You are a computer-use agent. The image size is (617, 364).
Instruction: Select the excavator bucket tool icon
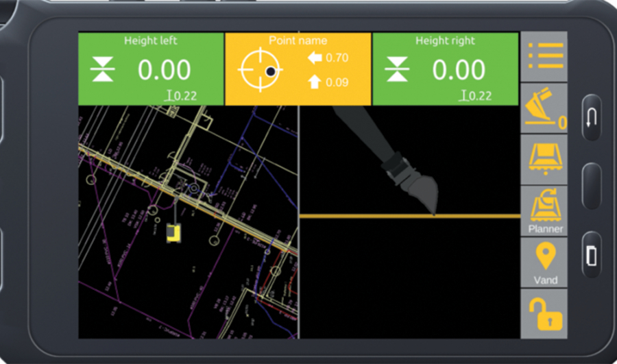tap(544, 110)
